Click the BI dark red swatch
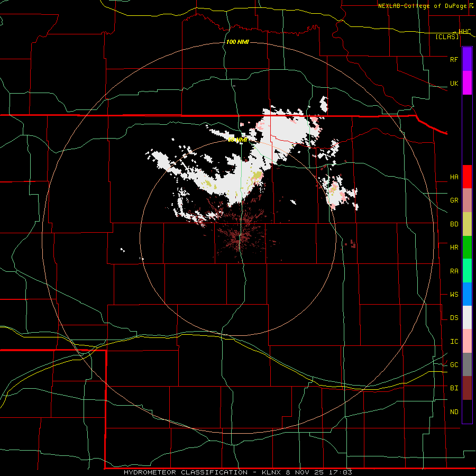 coord(467,388)
